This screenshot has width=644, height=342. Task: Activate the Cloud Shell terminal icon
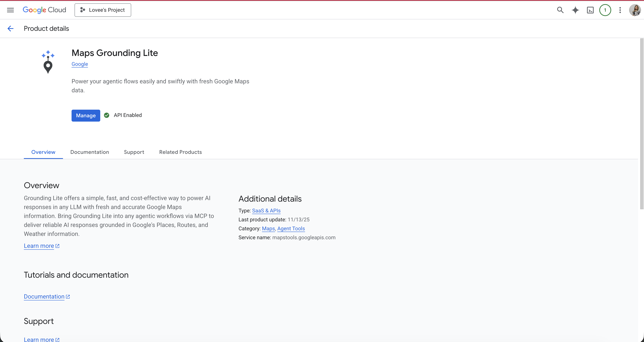(590, 10)
